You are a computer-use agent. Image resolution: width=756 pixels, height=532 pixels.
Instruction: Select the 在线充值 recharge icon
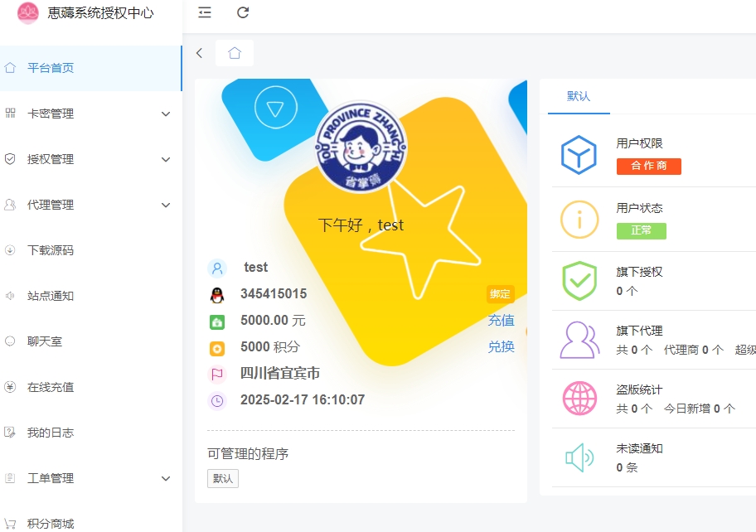(10, 387)
